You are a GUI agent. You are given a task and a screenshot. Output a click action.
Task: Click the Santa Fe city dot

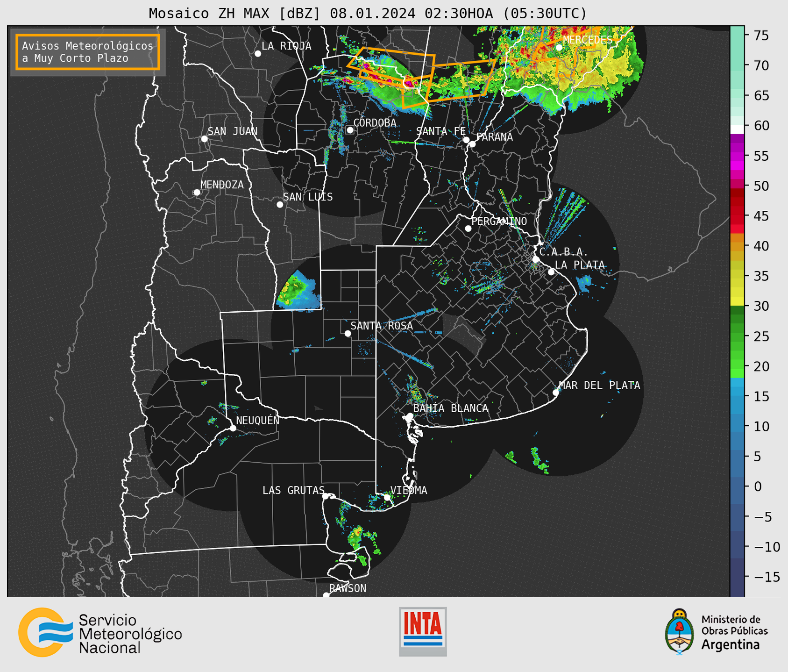point(466,140)
